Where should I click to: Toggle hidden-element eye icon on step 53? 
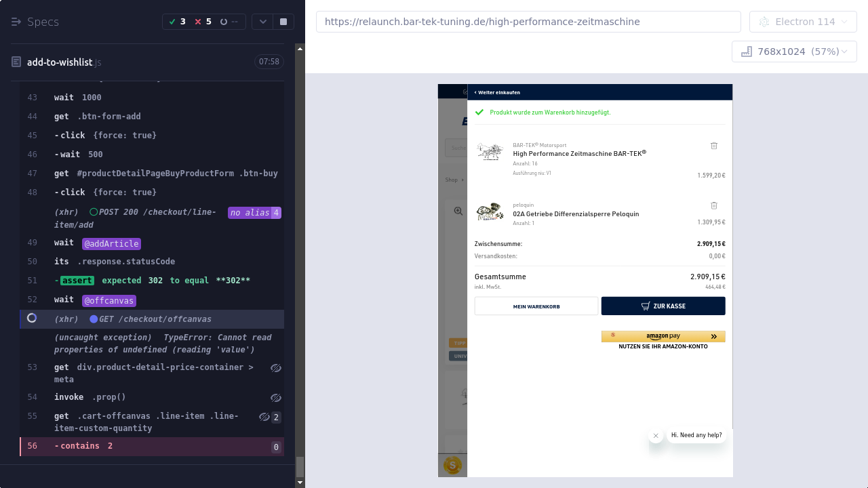coord(275,368)
